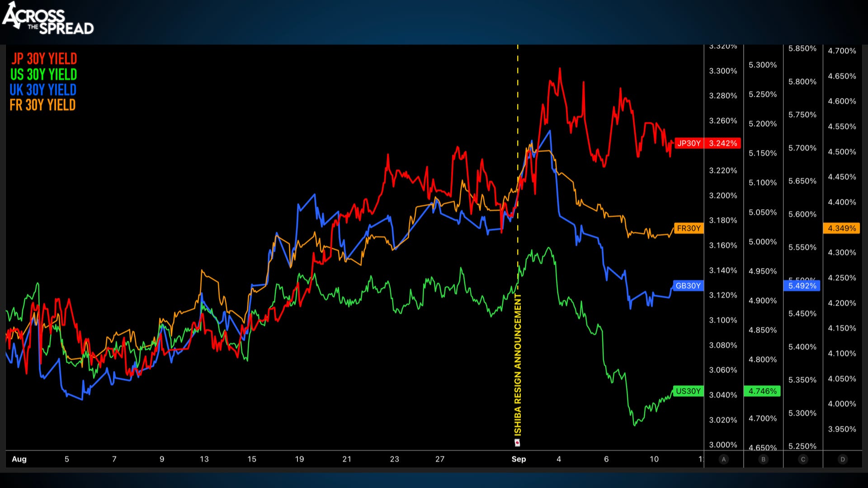This screenshot has height=488, width=868.
Task: Click the Ishiba Resign Announcement vertical line label
Action: click(518, 364)
